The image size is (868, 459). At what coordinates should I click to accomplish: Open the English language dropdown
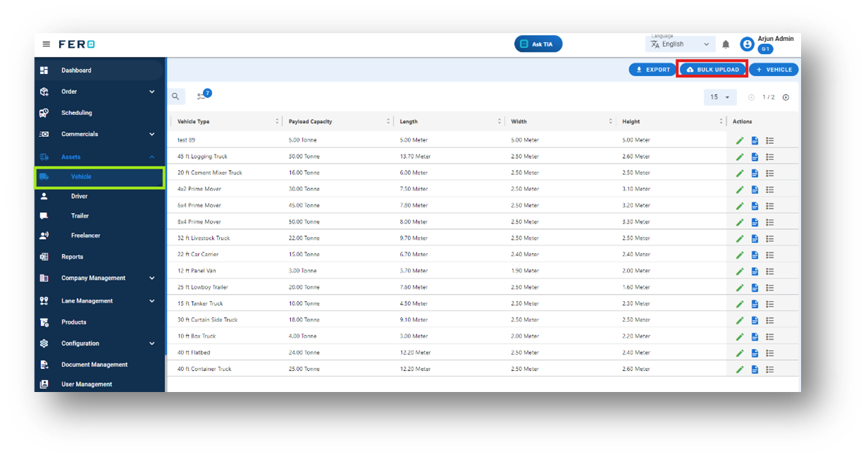(x=681, y=44)
